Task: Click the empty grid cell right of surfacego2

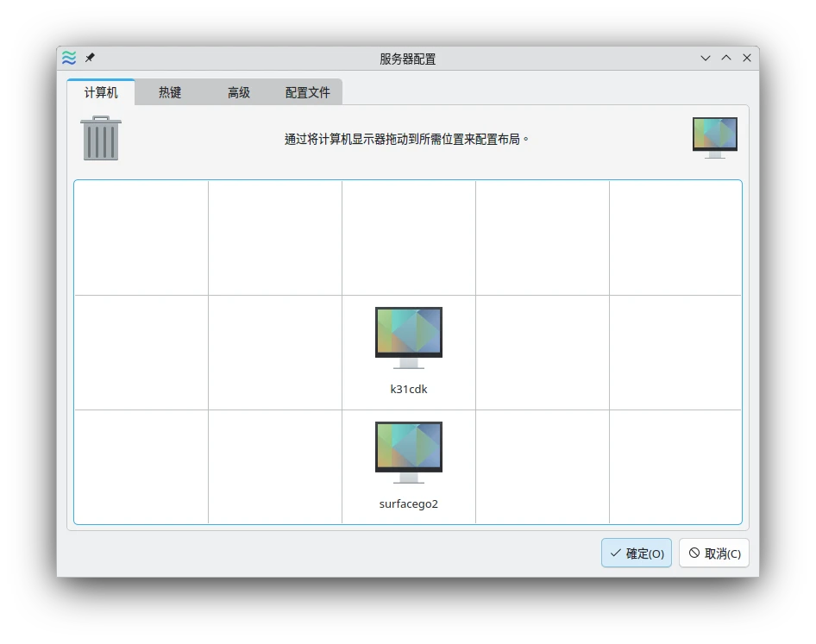Action: click(543, 466)
